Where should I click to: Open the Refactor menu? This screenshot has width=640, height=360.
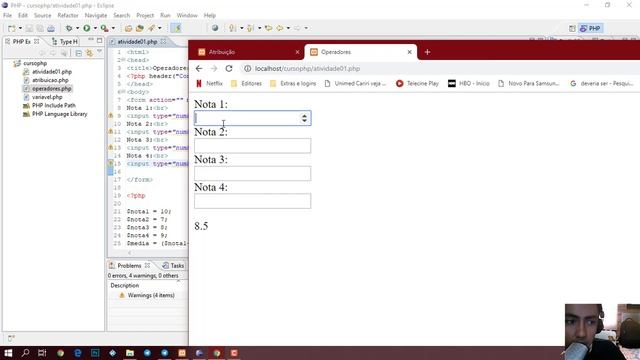point(68,15)
